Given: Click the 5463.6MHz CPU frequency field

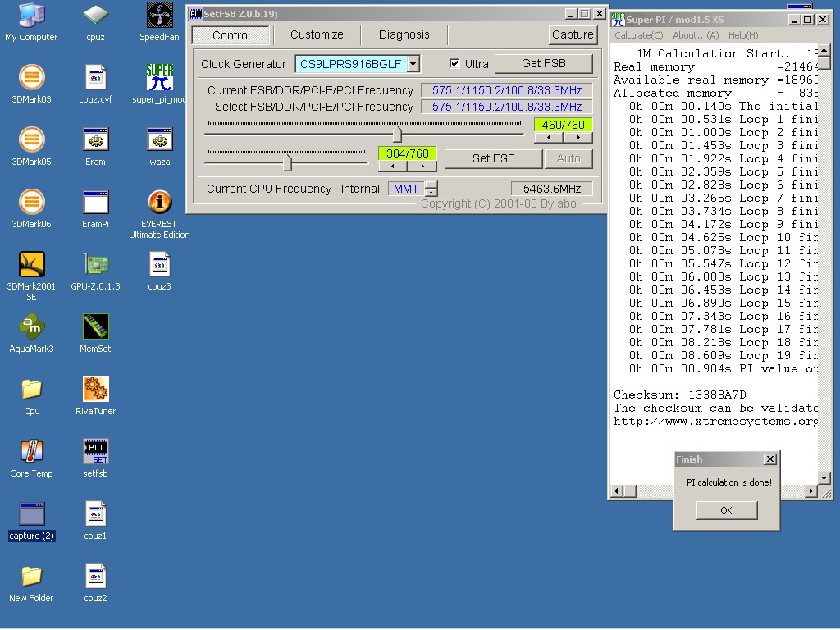Looking at the screenshot, I should (x=552, y=189).
